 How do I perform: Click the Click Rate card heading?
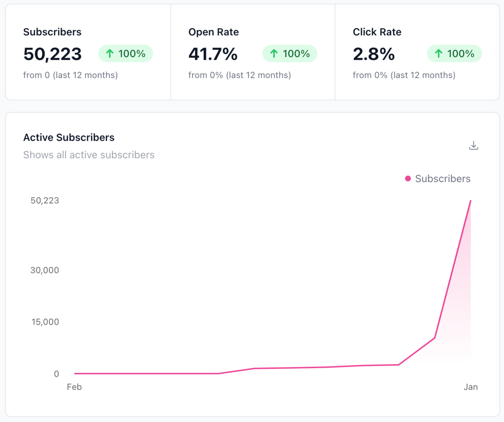pos(377,32)
